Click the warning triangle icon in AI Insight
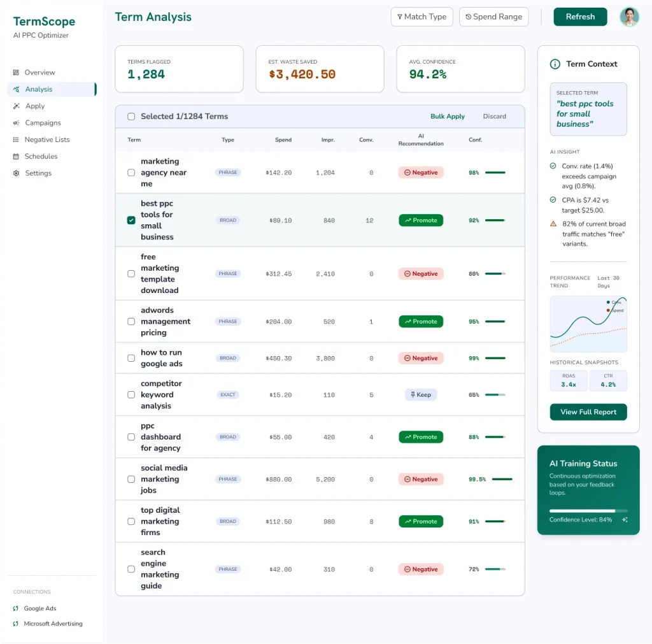The image size is (652, 644). coord(553,224)
